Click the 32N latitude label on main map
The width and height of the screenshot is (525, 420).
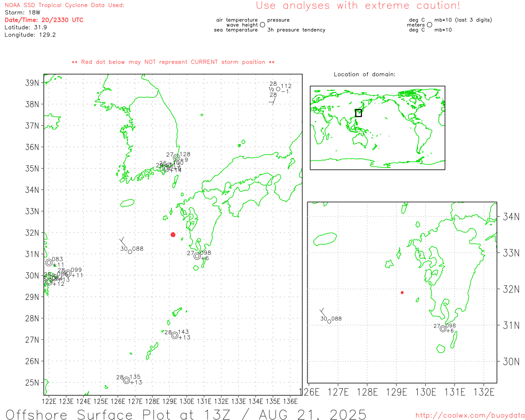(32, 233)
